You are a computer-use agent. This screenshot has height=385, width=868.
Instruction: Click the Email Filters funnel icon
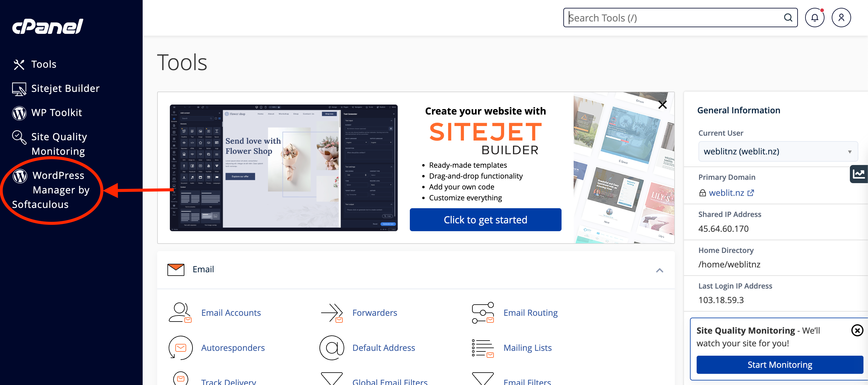pyautogui.click(x=483, y=378)
